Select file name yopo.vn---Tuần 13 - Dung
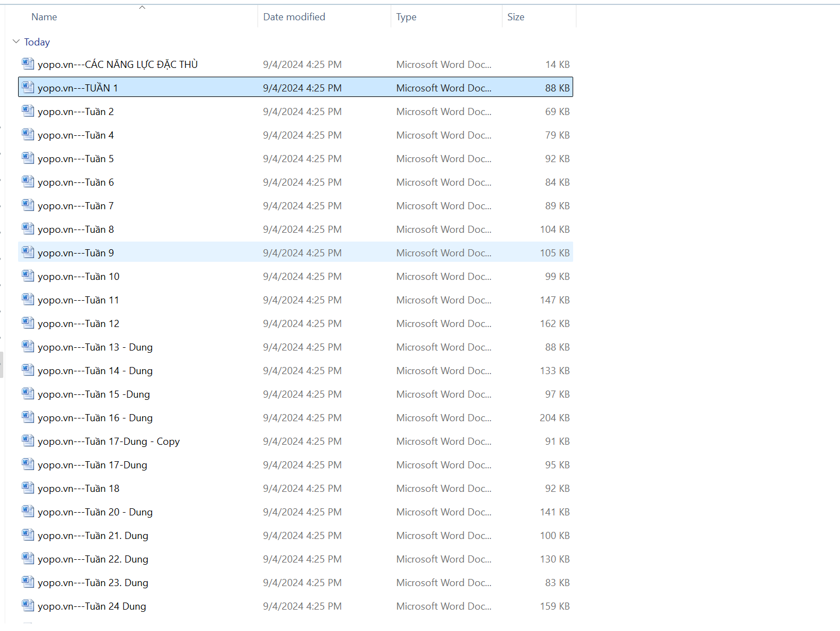The width and height of the screenshot is (840, 631). click(95, 347)
